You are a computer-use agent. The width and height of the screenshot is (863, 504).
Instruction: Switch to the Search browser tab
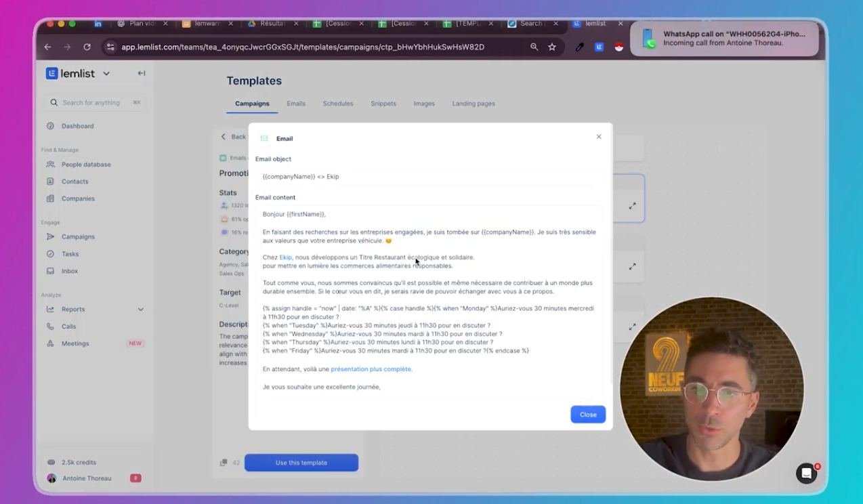point(532,23)
